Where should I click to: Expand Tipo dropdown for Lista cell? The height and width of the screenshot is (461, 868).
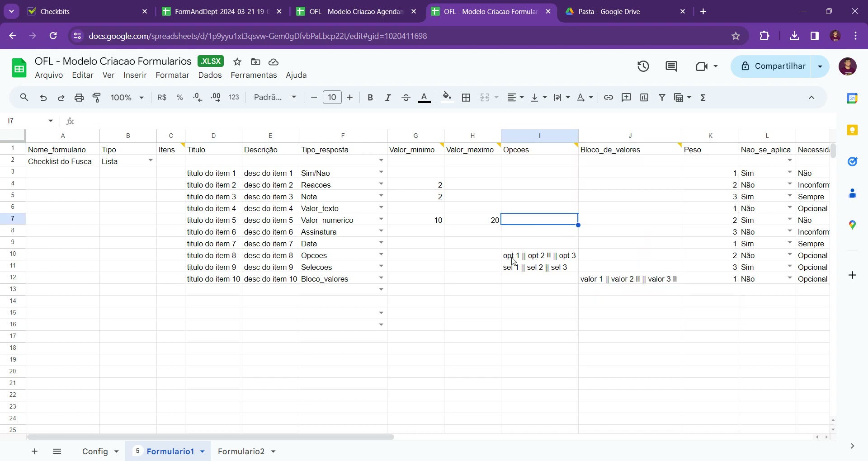(x=151, y=160)
